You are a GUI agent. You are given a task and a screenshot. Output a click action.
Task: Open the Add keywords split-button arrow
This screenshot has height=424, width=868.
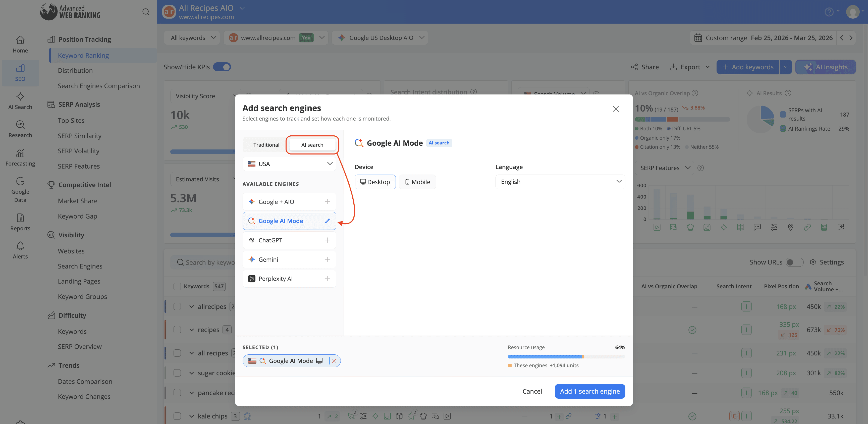(x=785, y=67)
